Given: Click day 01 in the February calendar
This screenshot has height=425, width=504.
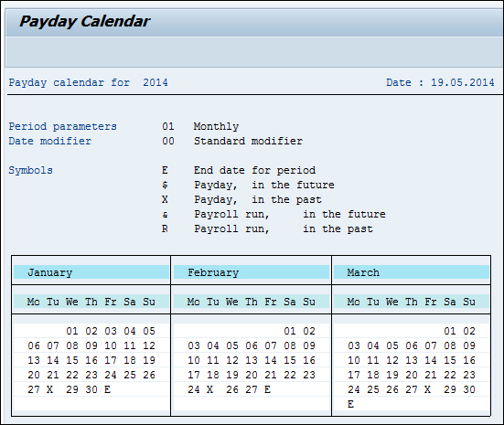Looking at the screenshot, I should click(290, 331).
